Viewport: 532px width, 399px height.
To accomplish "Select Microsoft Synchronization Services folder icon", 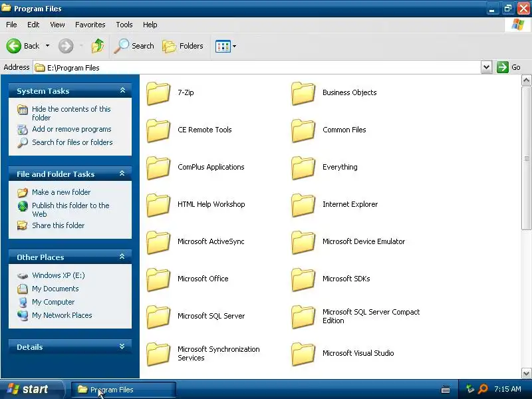I will tap(158, 354).
